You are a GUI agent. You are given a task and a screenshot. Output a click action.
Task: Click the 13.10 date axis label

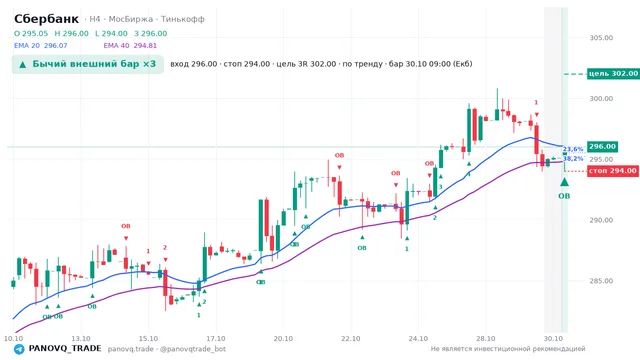point(81,338)
